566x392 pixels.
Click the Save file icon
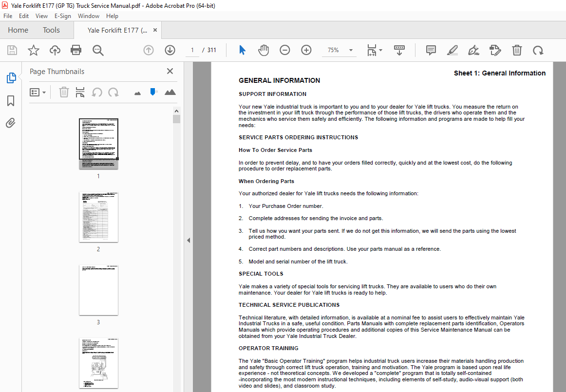[x=12, y=50]
